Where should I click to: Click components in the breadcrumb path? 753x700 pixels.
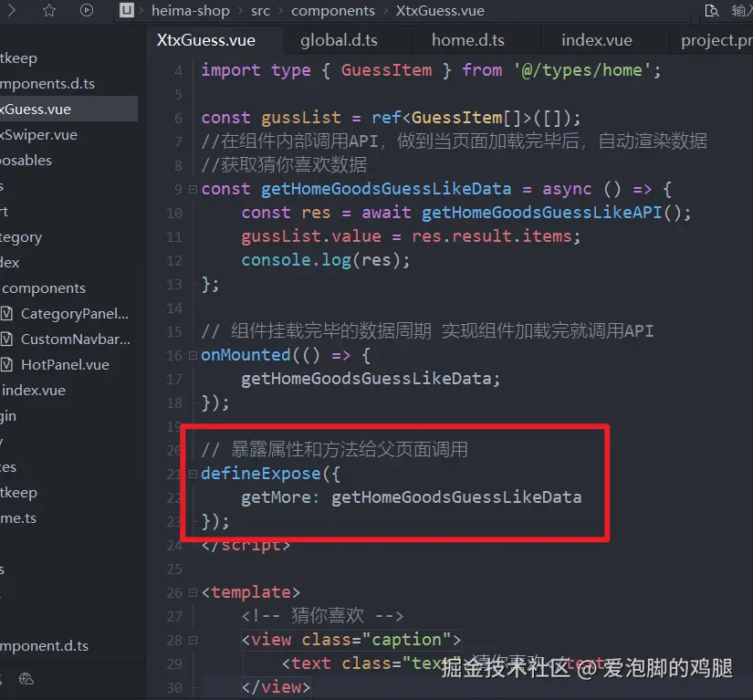[x=333, y=11]
